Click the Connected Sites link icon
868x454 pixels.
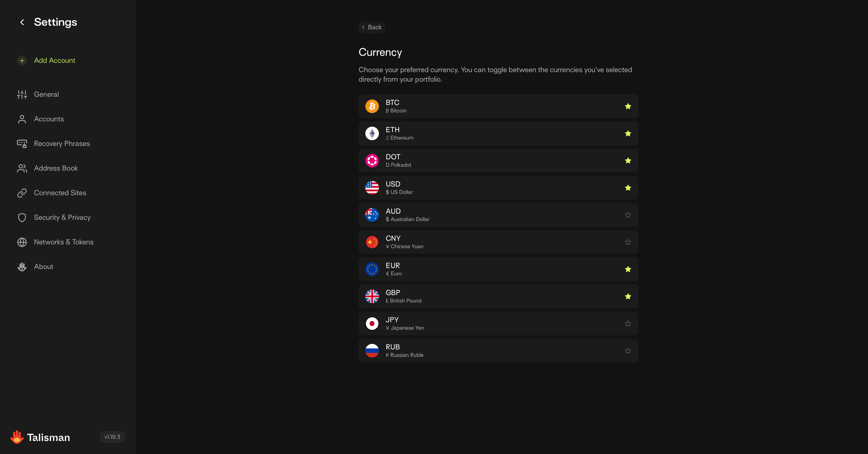22,193
